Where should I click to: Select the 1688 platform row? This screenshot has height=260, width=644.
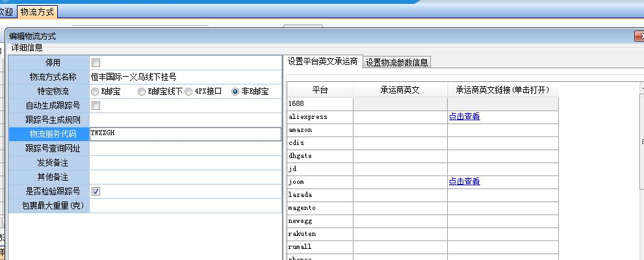click(x=422, y=104)
